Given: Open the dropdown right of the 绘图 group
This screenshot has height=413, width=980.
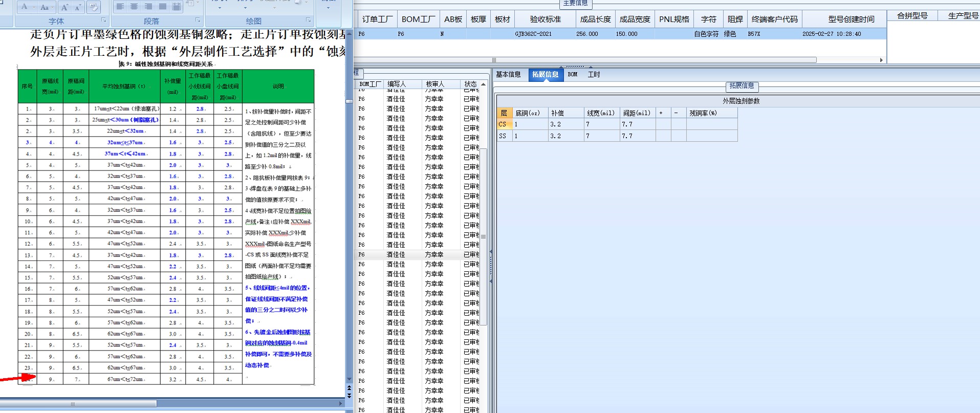Looking at the screenshot, I should [328, 8].
